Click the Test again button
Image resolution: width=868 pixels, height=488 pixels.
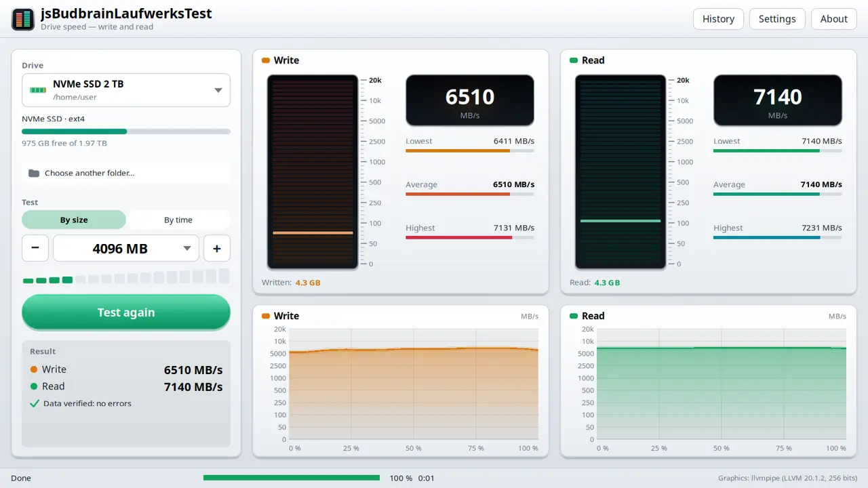tap(126, 312)
